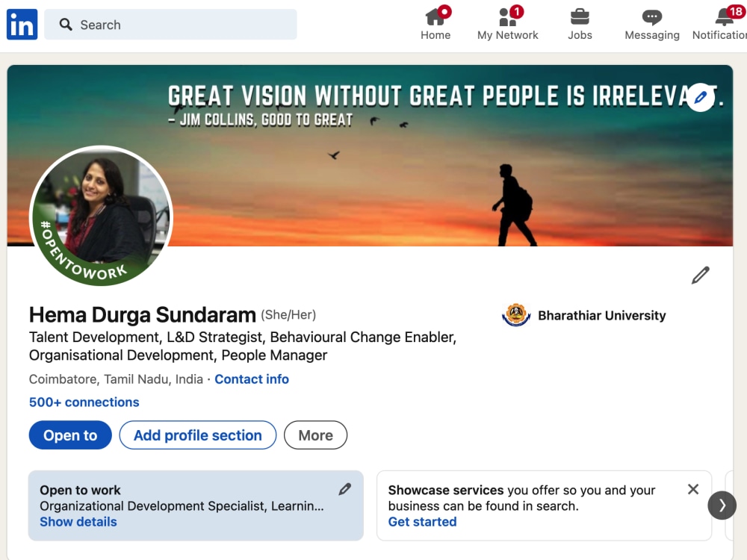Click the (She/Her) pronoun text
This screenshot has width=747, height=560.
tap(288, 315)
